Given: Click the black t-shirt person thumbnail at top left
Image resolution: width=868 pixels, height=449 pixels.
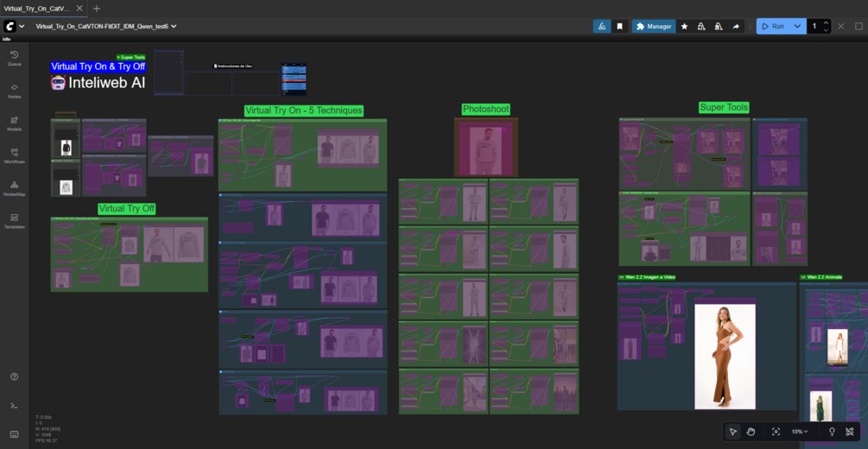Looking at the screenshot, I should pos(67,148).
